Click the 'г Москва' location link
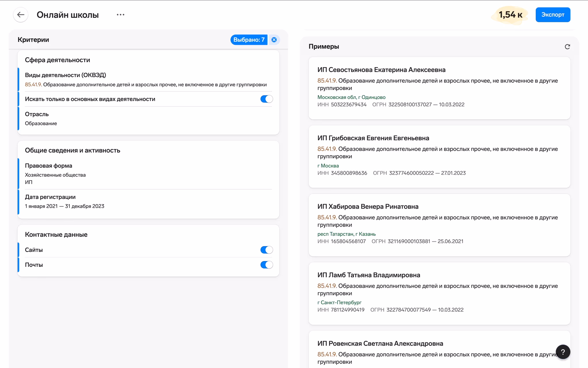This screenshot has height=368, width=588. pyautogui.click(x=328, y=166)
